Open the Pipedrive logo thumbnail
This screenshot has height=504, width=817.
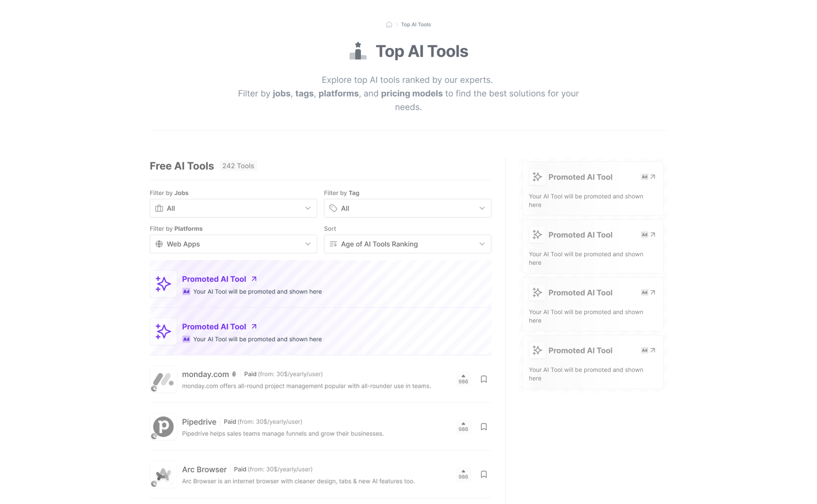163,426
